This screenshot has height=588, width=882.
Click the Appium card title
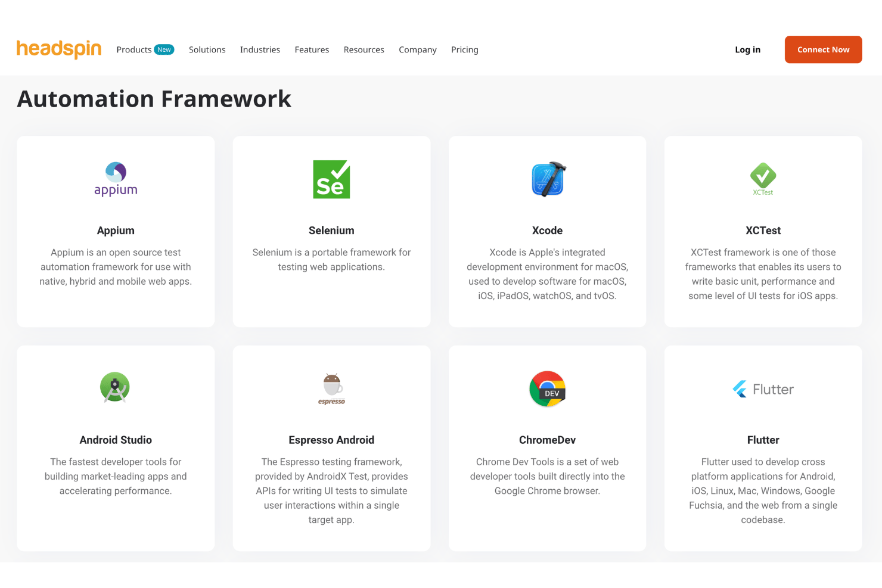pyautogui.click(x=116, y=231)
